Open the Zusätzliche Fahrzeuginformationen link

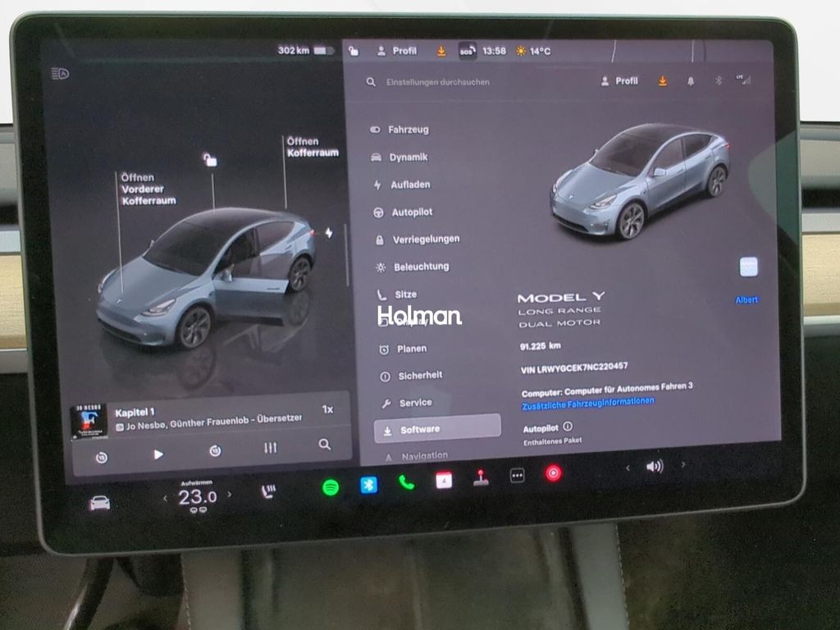coord(587,403)
